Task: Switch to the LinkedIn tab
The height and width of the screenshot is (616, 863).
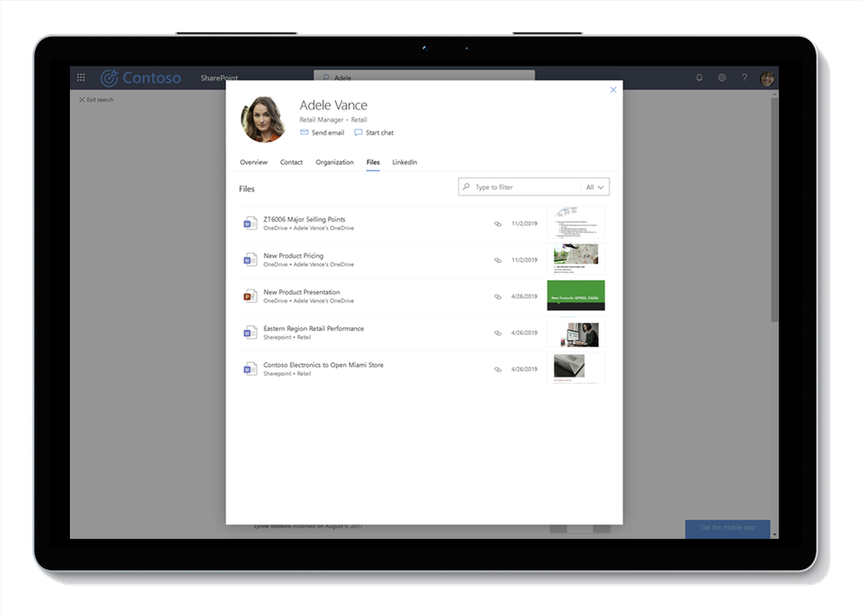Action: (404, 162)
